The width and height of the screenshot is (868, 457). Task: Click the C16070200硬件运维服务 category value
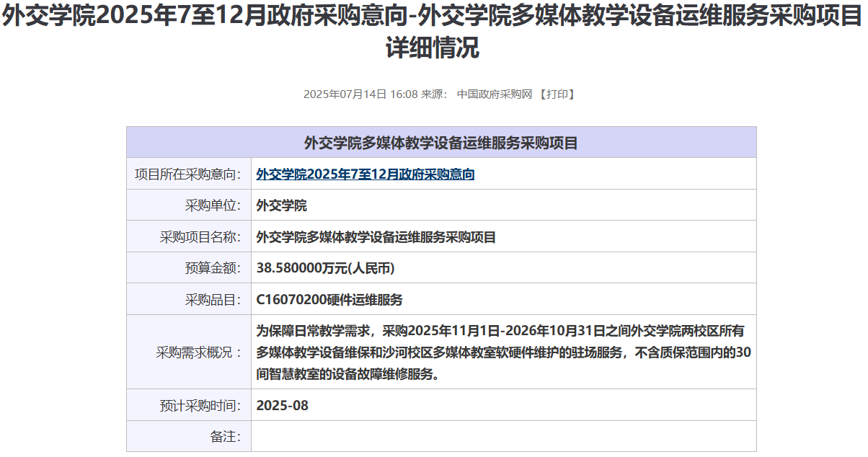click(x=329, y=300)
